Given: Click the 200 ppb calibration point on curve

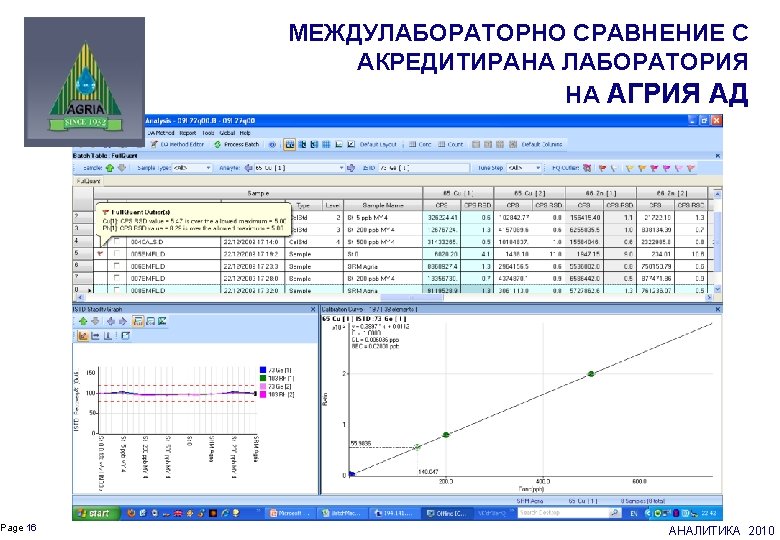Looking at the screenshot, I should click(446, 435).
